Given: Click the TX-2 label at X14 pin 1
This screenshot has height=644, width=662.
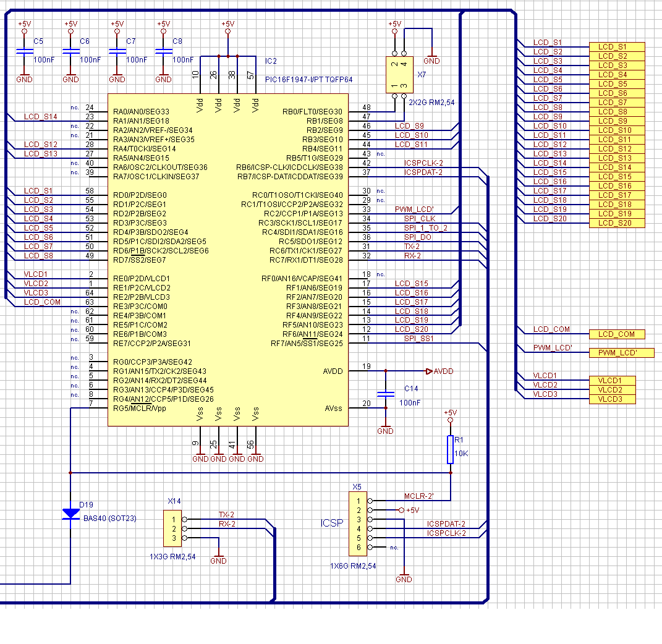Looking at the screenshot, I should point(226,515).
